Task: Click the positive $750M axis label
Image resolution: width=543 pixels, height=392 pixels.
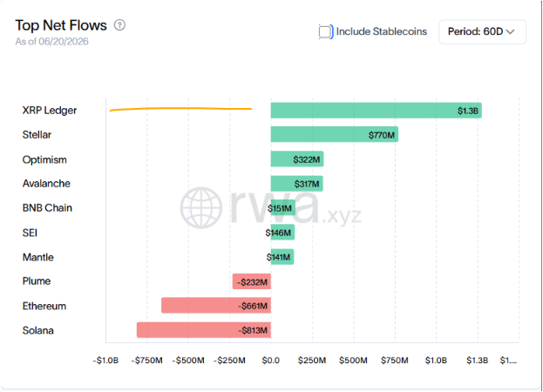Action: pos(395,361)
